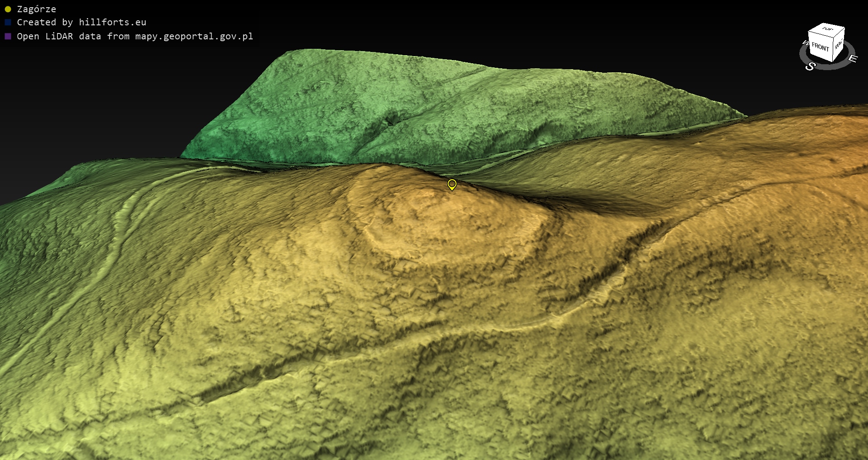Click the E compass letter
Image resolution: width=868 pixels, height=460 pixels.
852,58
